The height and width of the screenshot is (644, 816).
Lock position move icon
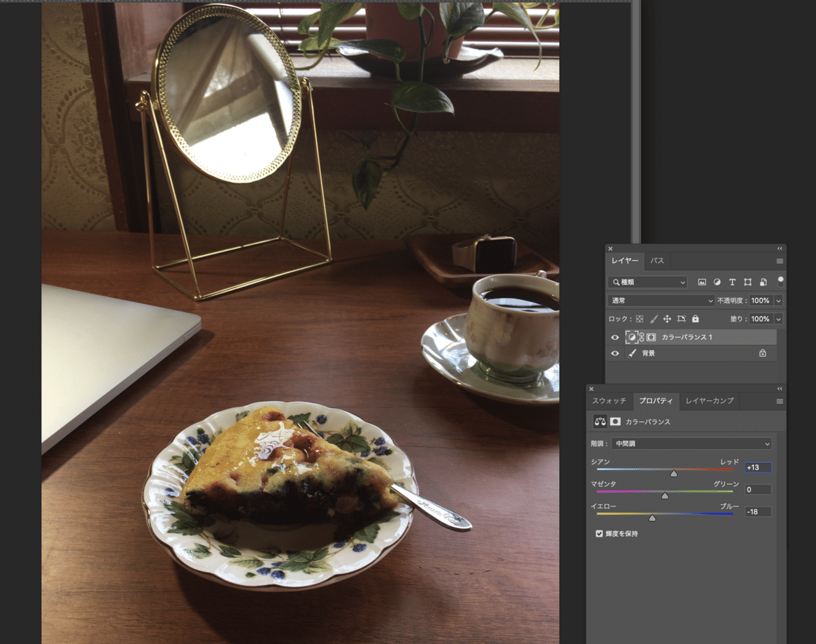[667, 319]
